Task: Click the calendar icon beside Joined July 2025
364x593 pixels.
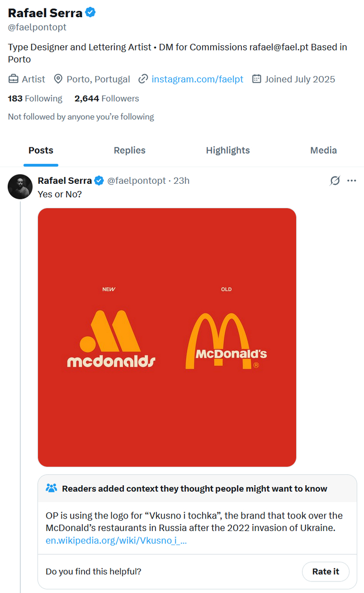Action: click(256, 79)
